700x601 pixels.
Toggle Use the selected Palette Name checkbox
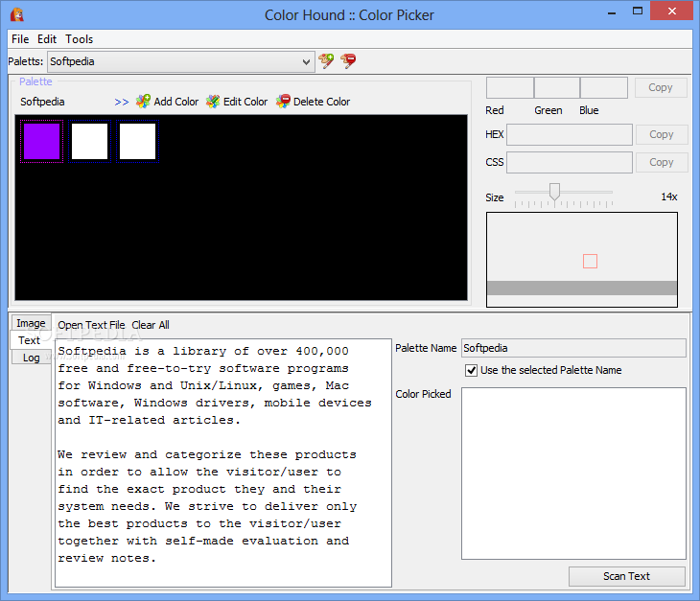(x=472, y=370)
